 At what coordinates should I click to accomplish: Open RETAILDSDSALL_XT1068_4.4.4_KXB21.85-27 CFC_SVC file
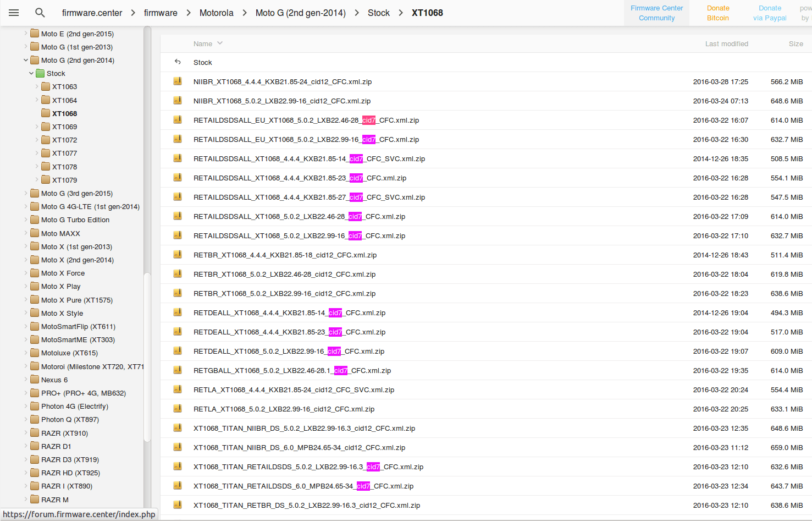(310, 197)
